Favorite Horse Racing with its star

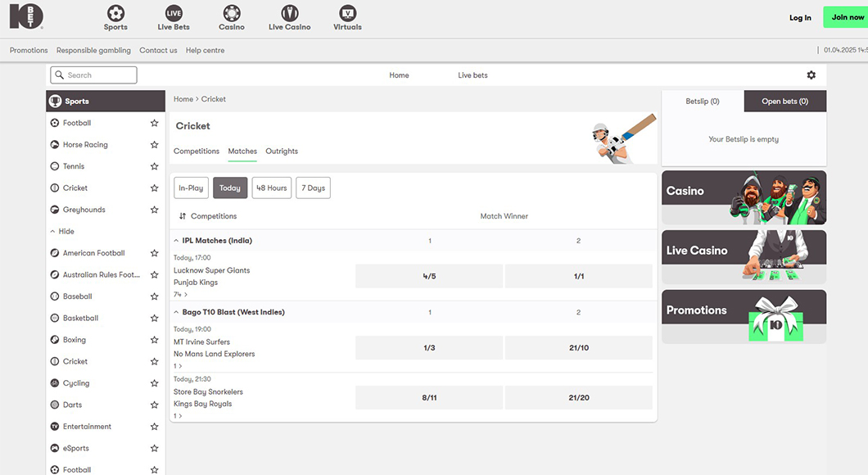click(155, 144)
